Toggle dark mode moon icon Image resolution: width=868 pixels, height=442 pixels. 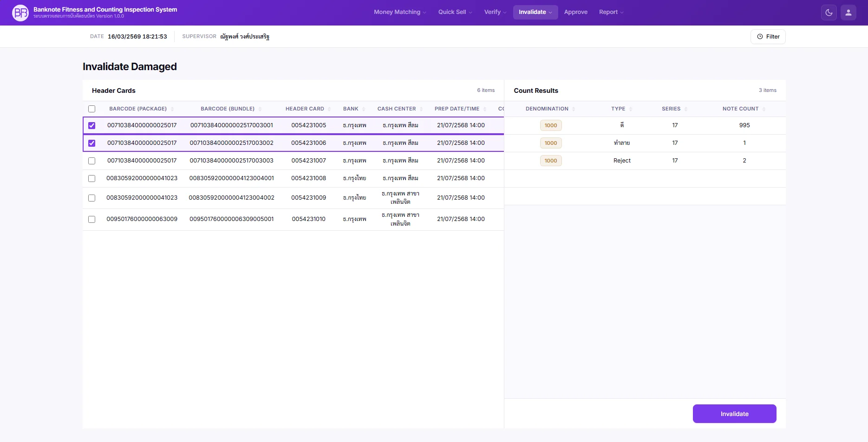pyautogui.click(x=829, y=13)
